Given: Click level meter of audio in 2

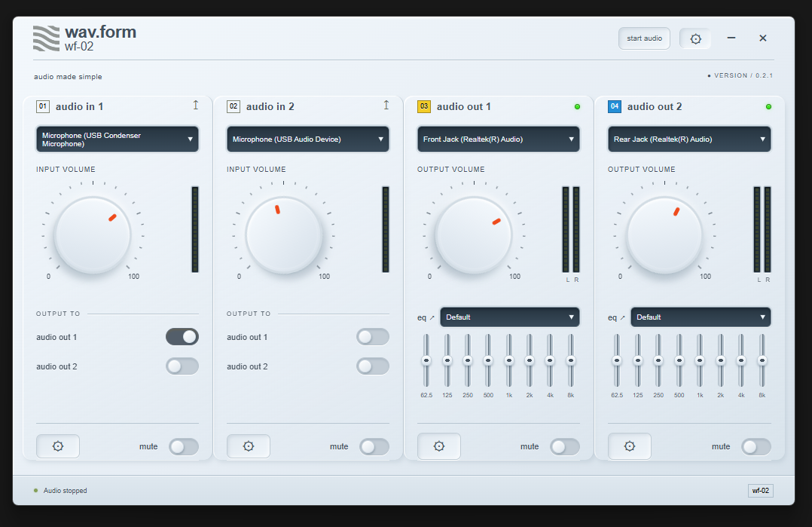Looking at the screenshot, I should (x=386, y=229).
